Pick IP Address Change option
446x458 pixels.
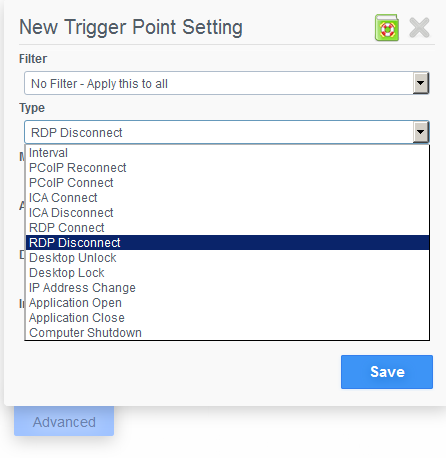point(227,288)
